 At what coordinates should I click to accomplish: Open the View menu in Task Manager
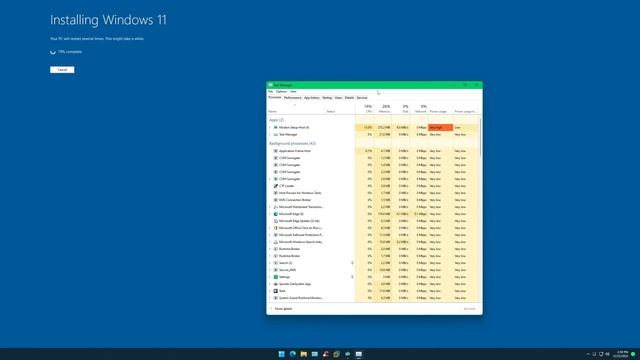click(x=293, y=91)
